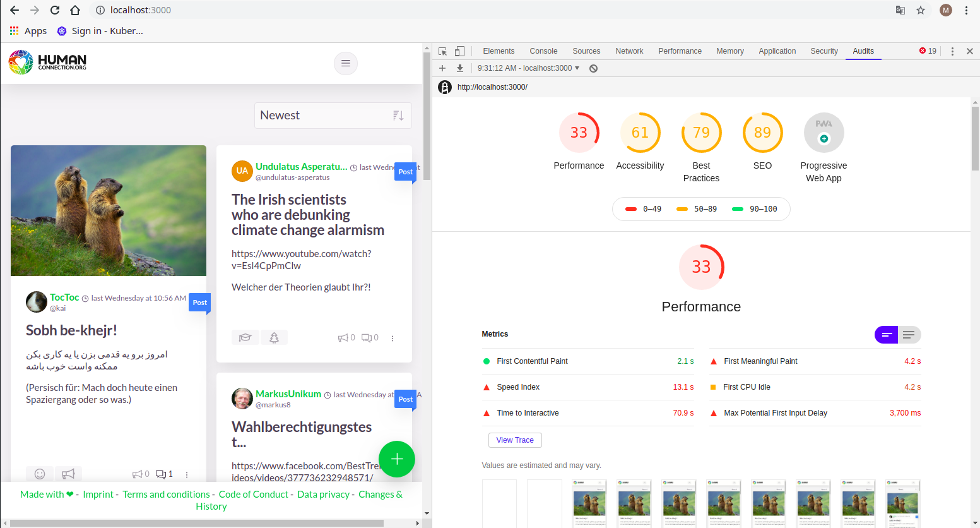980x528 pixels.
Task: Toggle DevTools device toolbar
Action: tap(460, 51)
